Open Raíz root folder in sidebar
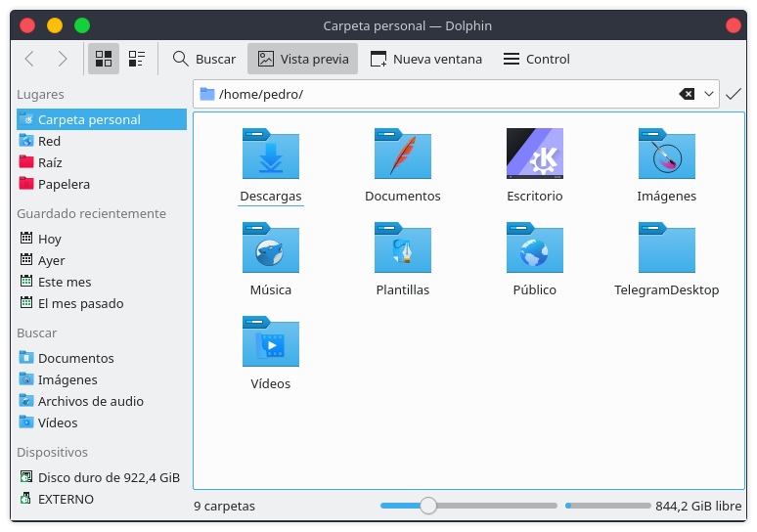Viewport: 757px width, 532px height. click(x=102, y=162)
